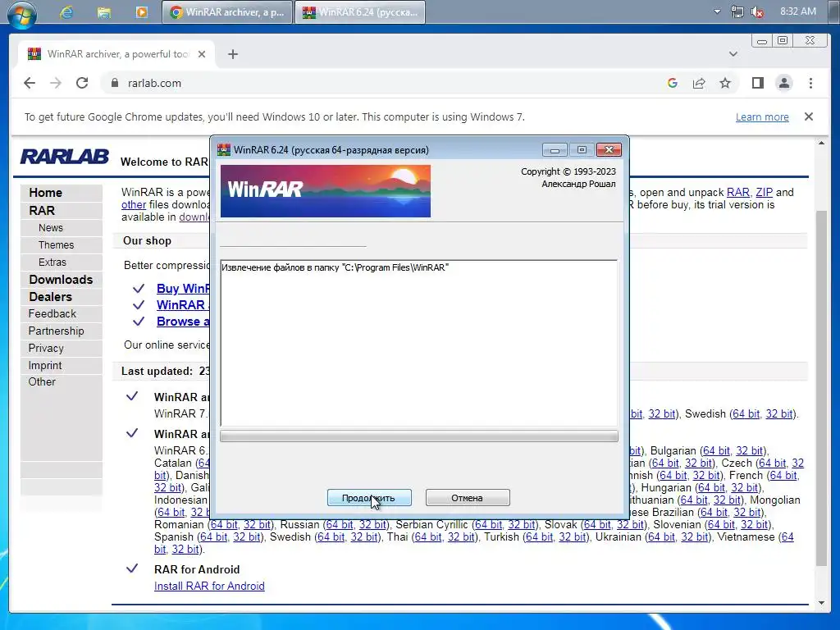Click 'RAR for Android' heading text

197,569
